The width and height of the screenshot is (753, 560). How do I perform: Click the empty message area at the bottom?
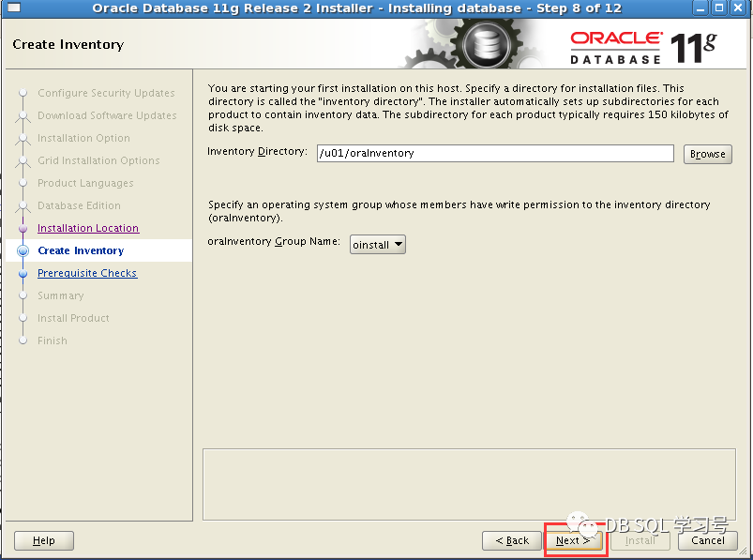[x=469, y=485]
